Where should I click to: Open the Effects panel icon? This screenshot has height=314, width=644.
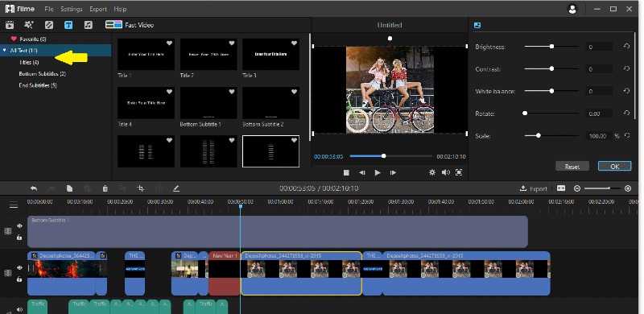29,25
